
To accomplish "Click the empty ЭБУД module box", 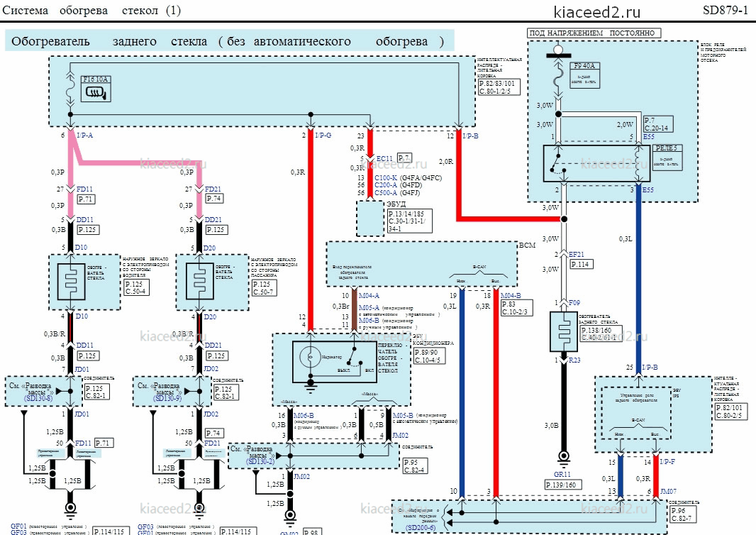I will pyautogui.click(x=369, y=218).
